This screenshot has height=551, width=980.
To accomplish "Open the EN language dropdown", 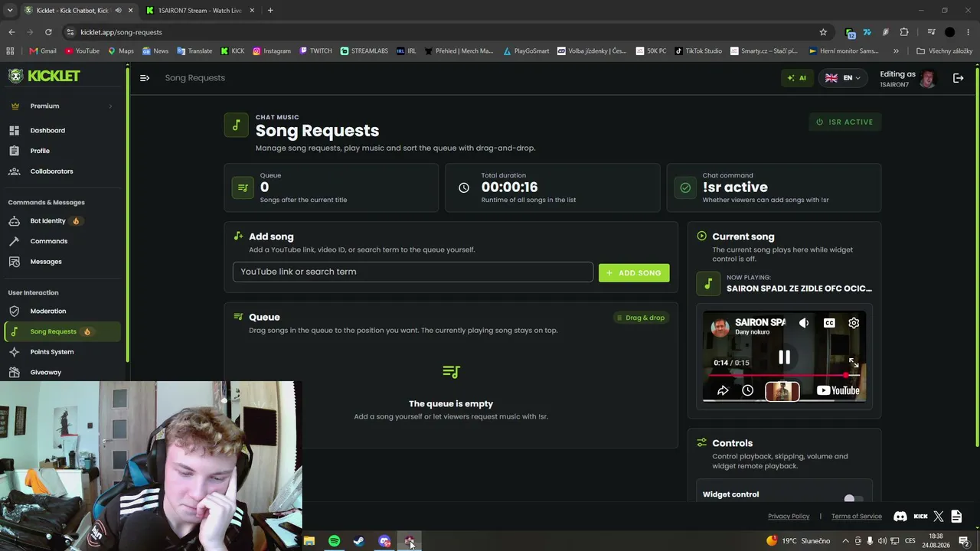I will (x=843, y=78).
